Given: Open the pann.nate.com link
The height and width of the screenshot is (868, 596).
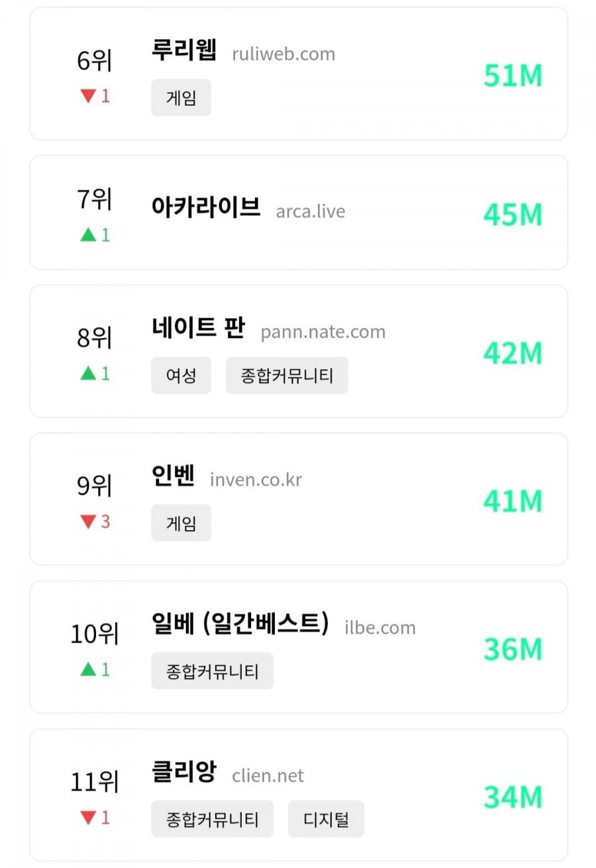Looking at the screenshot, I should pos(323,332).
